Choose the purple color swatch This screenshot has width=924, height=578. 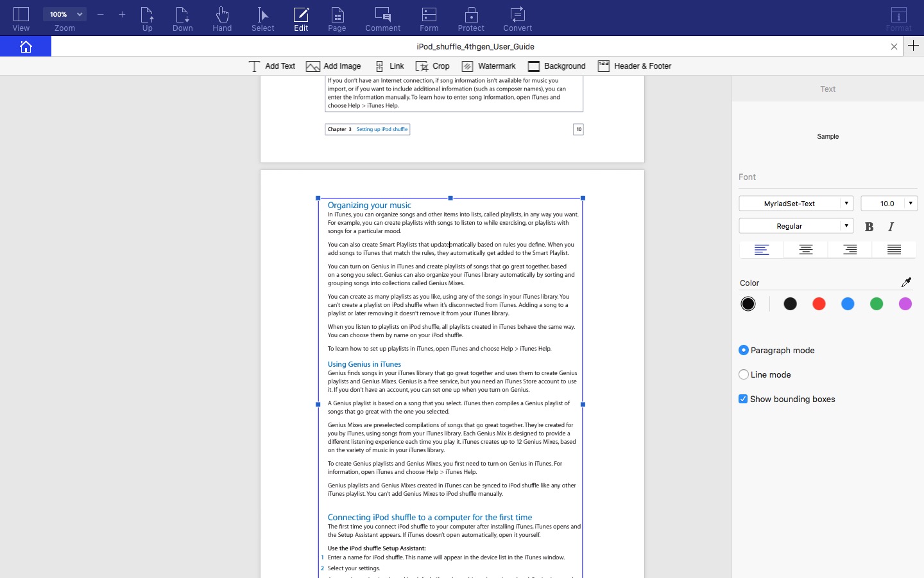click(x=905, y=304)
